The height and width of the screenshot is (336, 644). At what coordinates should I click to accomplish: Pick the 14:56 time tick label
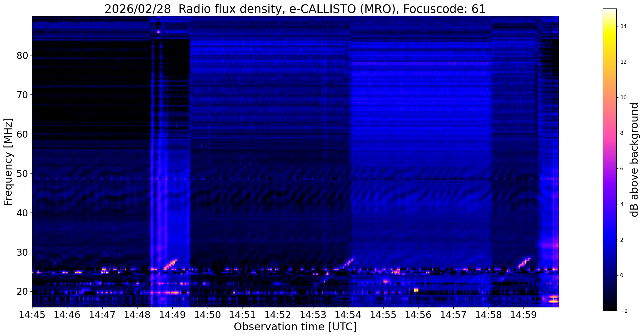418,315
